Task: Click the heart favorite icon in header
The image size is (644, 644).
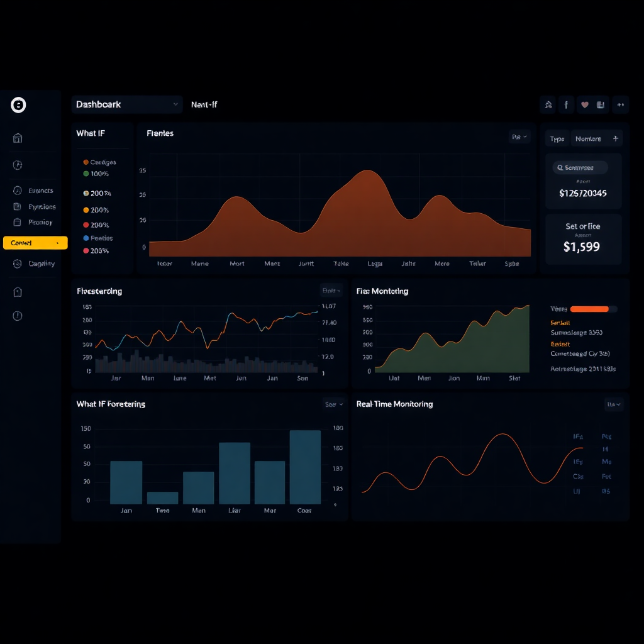Action: (x=584, y=105)
